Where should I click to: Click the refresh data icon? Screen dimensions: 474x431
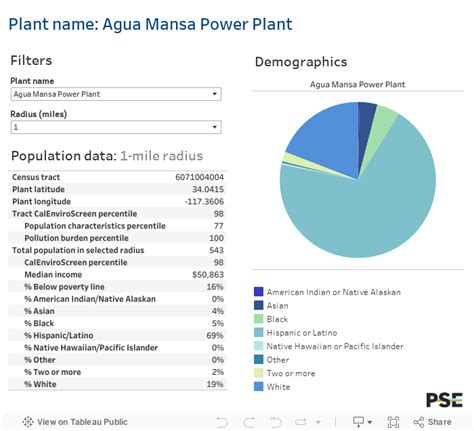pyautogui.click(x=301, y=422)
